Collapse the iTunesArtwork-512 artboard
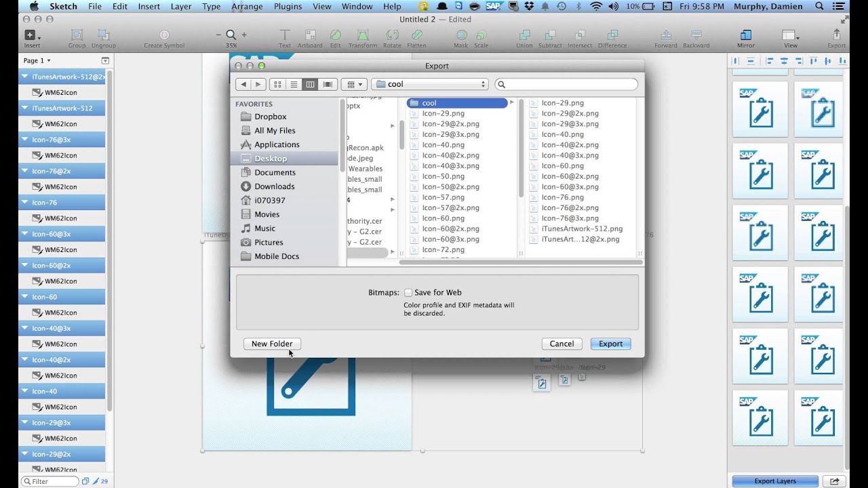This screenshot has height=488, width=868. [25, 108]
